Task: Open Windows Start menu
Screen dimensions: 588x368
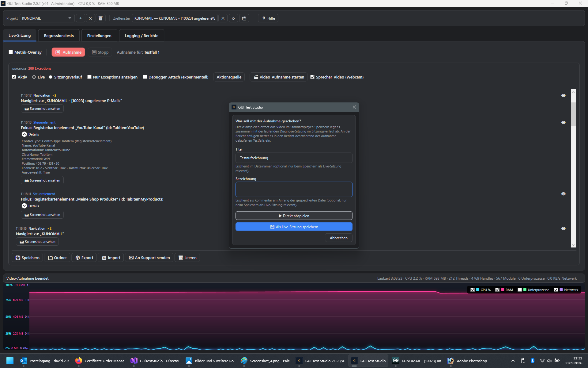Action: click(x=10, y=361)
